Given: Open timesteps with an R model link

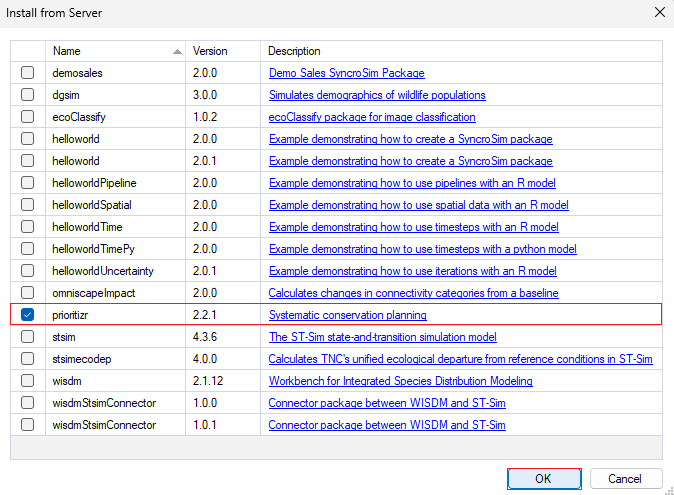Looking at the screenshot, I should pyautogui.click(x=414, y=227).
